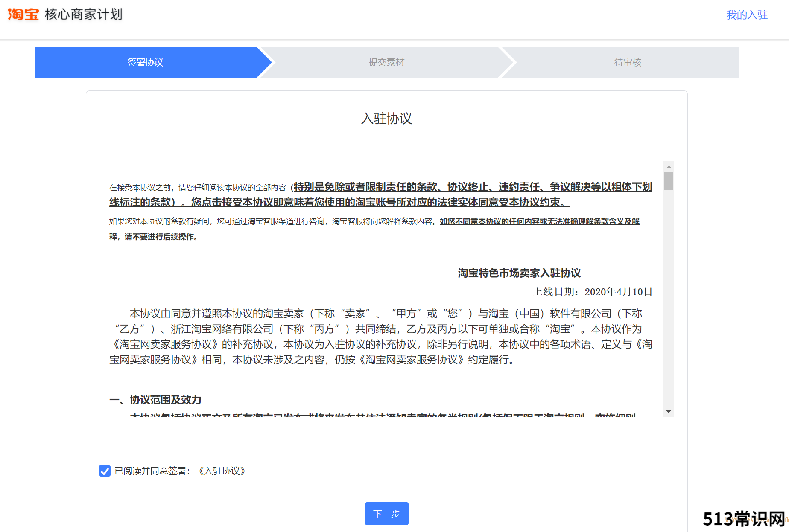Click the agreement scrollbar down arrow
789x532 pixels.
(x=669, y=412)
